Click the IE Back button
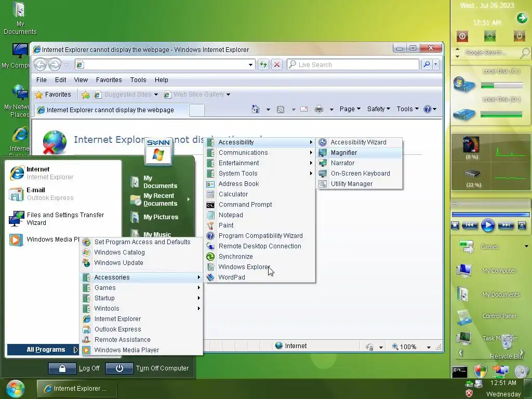Screen dimensions: 532x399 click(40, 64)
